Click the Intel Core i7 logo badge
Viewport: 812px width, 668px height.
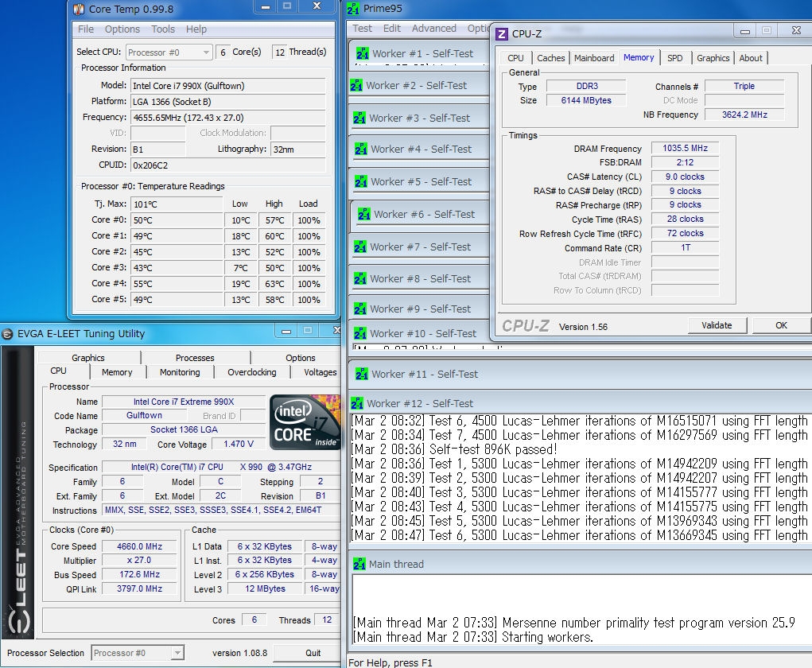(x=305, y=422)
